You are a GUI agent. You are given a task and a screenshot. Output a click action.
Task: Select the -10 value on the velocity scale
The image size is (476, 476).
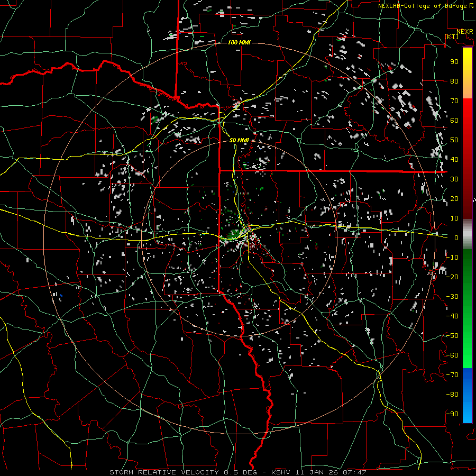(x=452, y=258)
